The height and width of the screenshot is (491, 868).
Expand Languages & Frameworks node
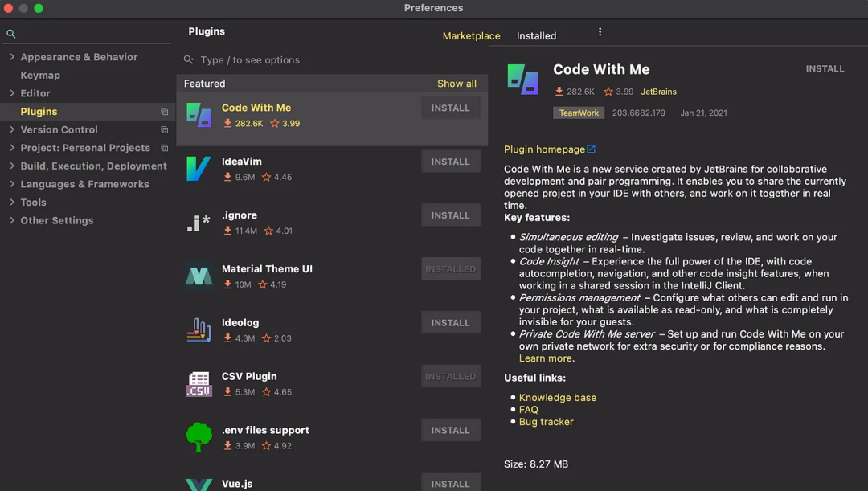12,184
